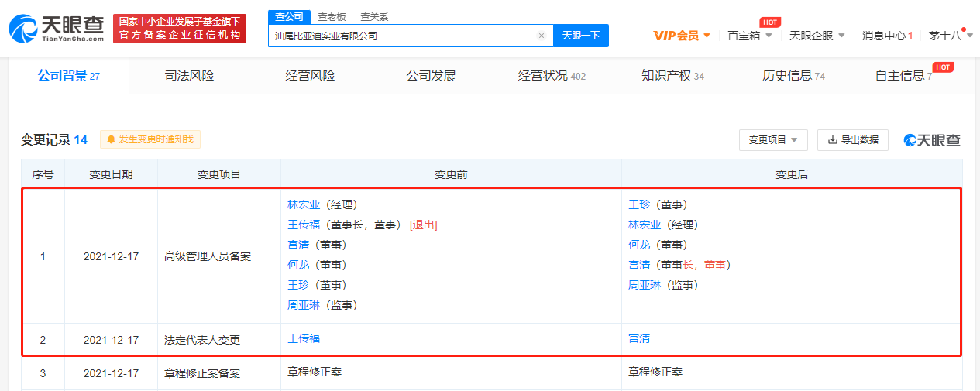
Task: Click 发生变更时通知我 button
Action: [x=150, y=139]
